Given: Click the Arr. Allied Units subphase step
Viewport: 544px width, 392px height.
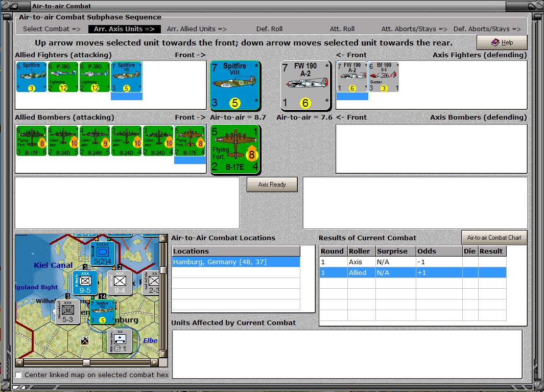Looking at the screenshot, I should (197, 29).
